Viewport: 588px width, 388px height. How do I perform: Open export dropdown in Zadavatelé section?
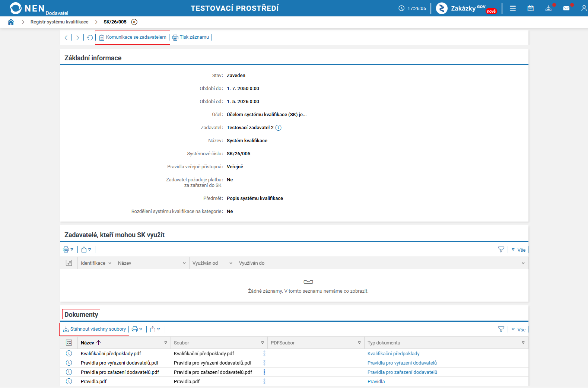tap(86, 249)
